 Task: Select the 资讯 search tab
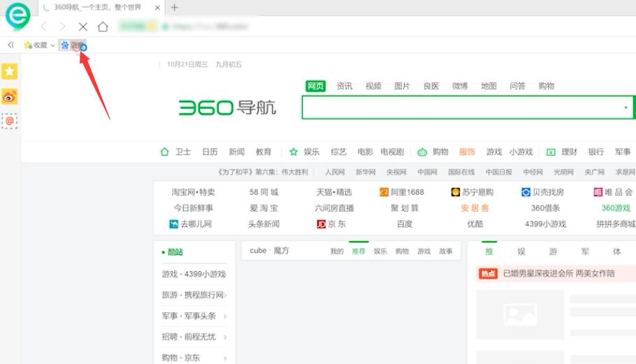click(345, 86)
